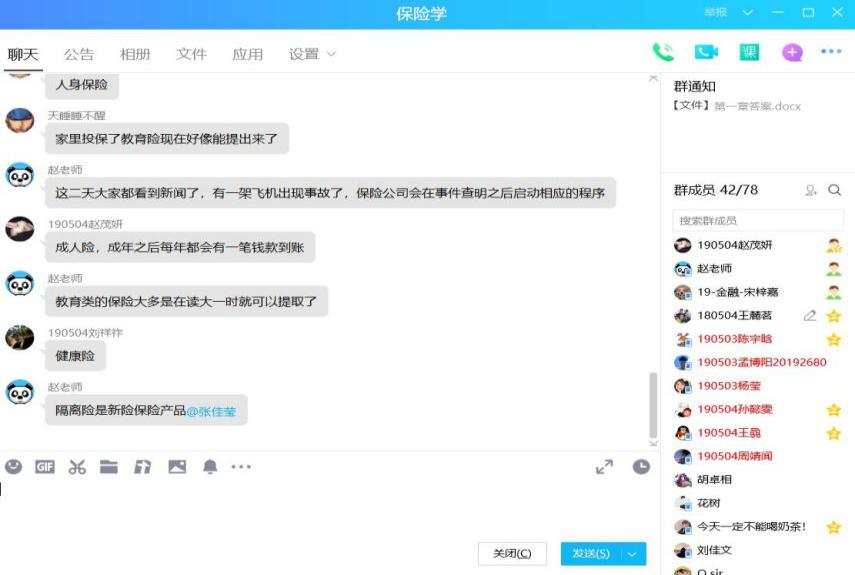Search group members magnifier icon
This screenshot has height=575, width=855.
(x=835, y=190)
